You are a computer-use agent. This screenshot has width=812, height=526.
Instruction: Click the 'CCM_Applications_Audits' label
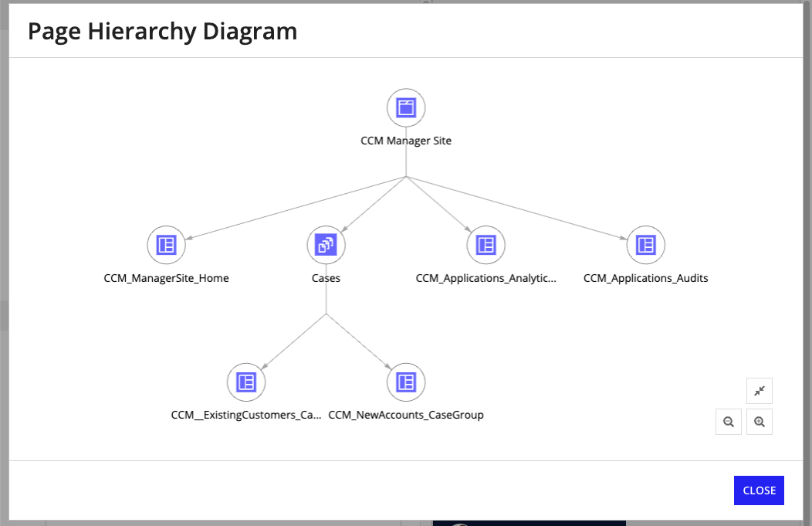[x=646, y=278]
